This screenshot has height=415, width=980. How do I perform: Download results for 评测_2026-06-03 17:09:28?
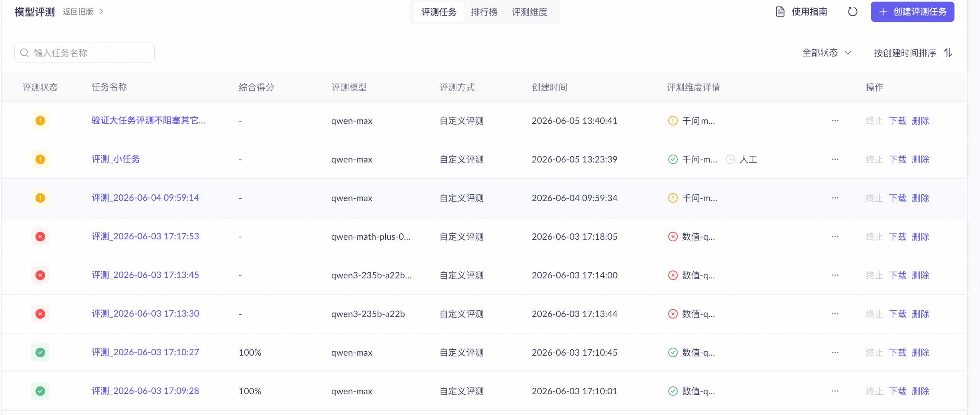coord(897,391)
